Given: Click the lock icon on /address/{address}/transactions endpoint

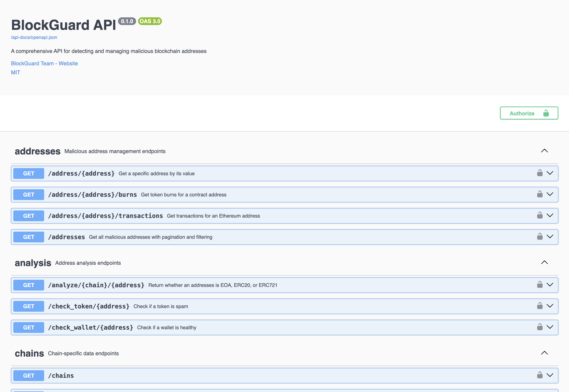Looking at the screenshot, I should (x=540, y=215).
